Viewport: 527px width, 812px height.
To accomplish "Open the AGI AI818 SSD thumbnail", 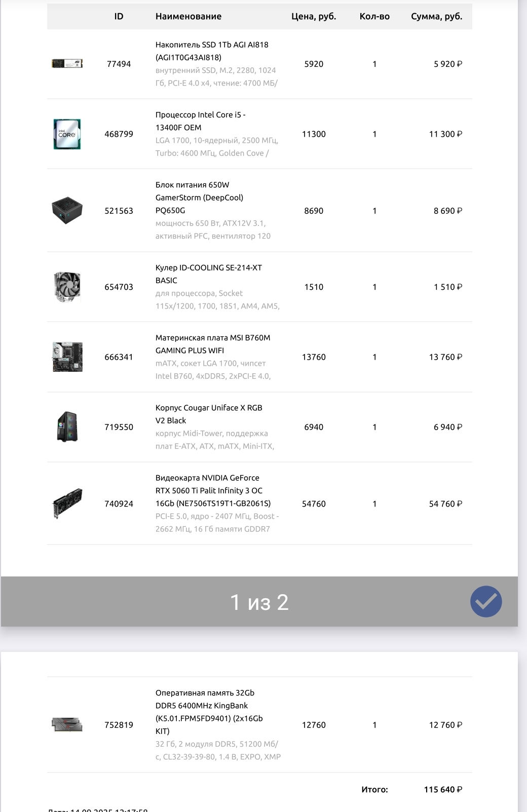I will click(x=67, y=63).
